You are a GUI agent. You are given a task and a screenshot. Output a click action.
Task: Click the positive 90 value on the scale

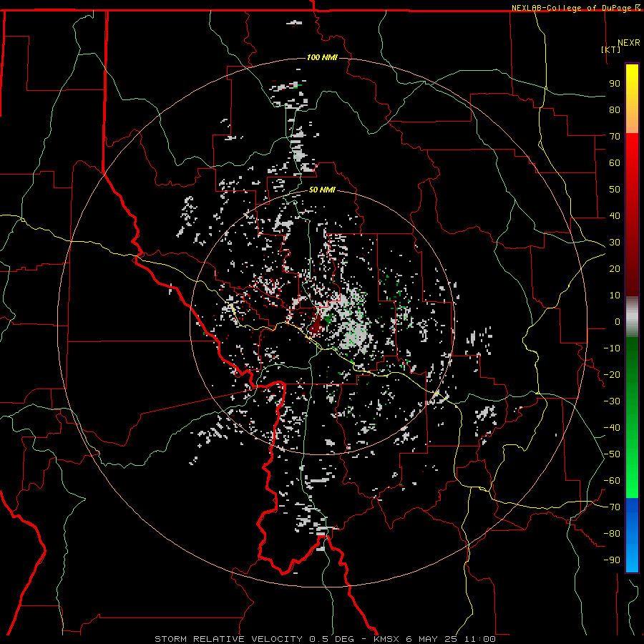[615, 84]
